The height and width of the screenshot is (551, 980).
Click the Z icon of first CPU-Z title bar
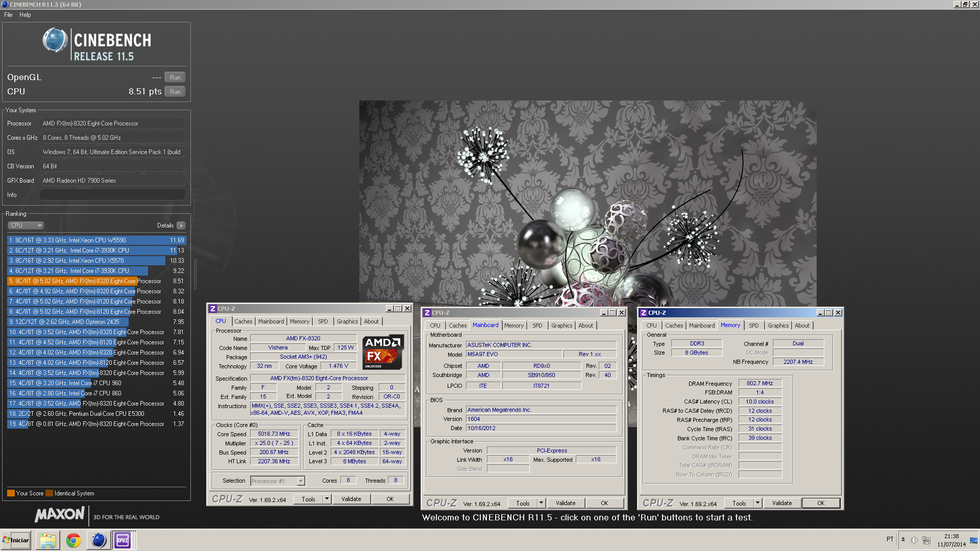click(x=213, y=309)
